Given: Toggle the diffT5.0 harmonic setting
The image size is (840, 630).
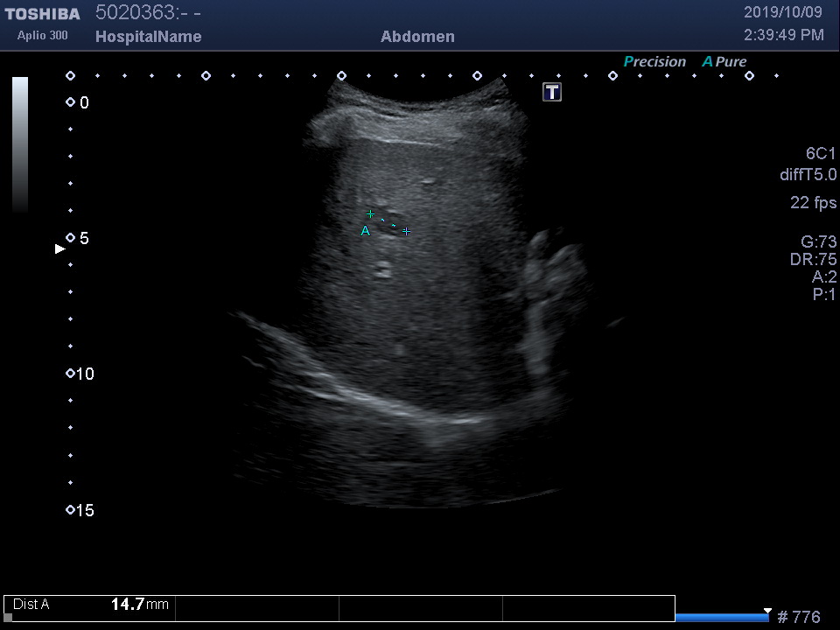Looking at the screenshot, I should pos(808,175).
